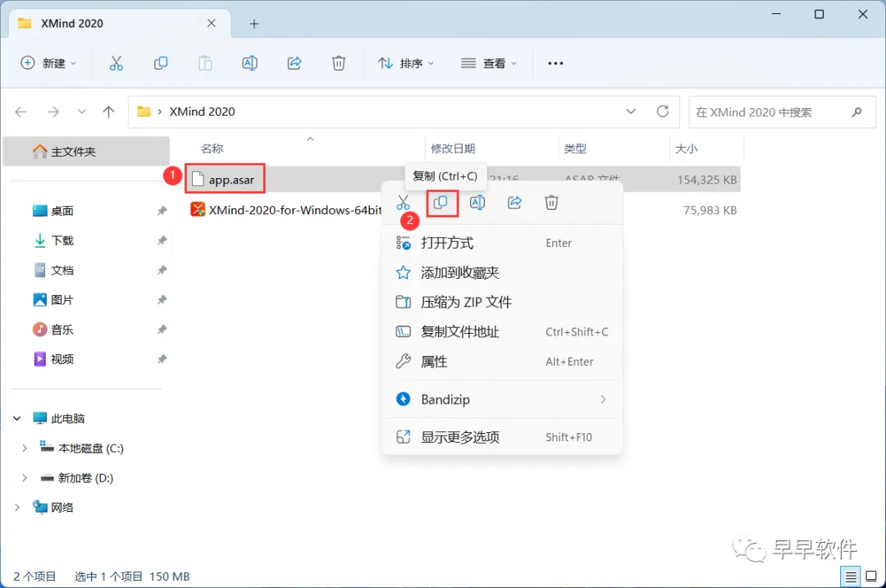The image size is (886, 588).
Task: Click Cut scissors in context menu
Action: tap(403, 203)
